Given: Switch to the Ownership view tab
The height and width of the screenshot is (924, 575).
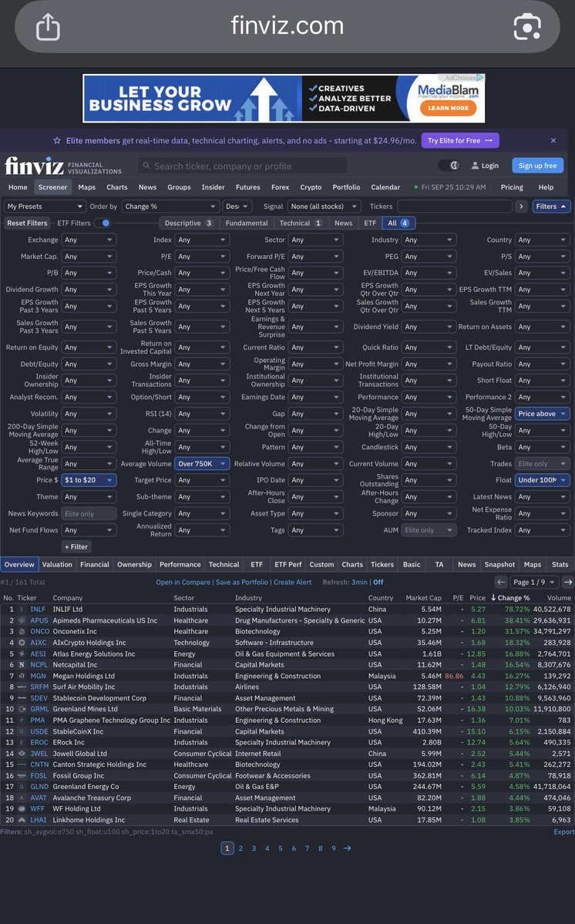Looking at the screenshot, I should [134, 565].
